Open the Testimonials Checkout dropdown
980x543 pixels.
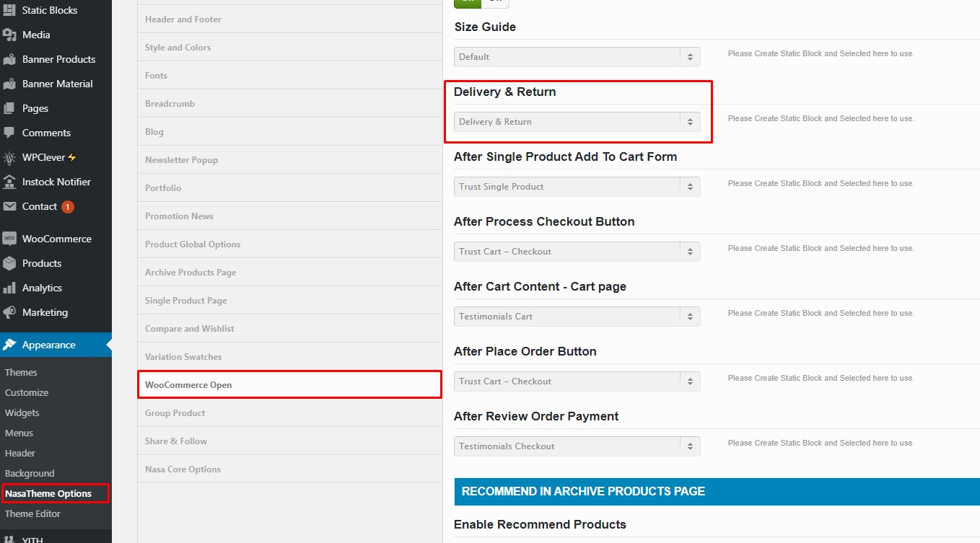click(577, 446)
